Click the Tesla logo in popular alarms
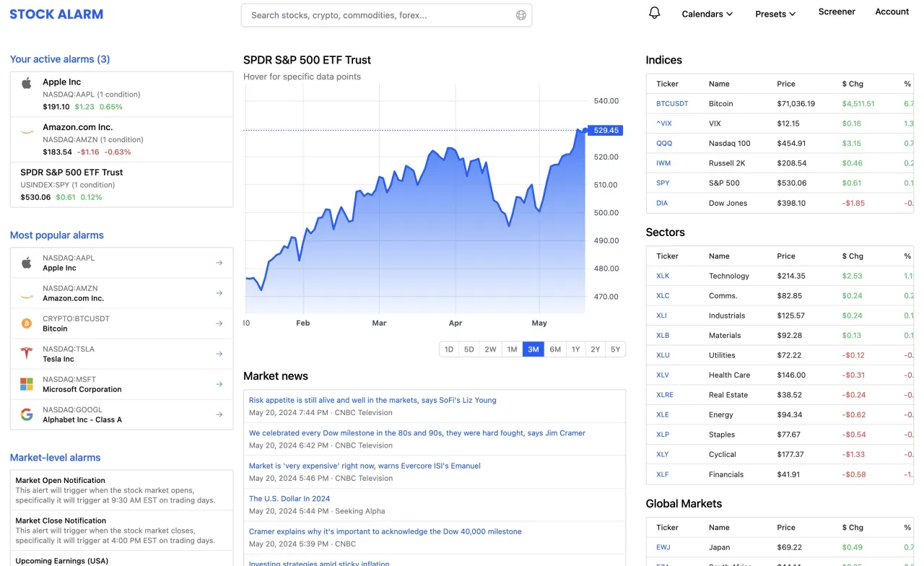Screen dimensions: 924x566 tap(27, 354)
